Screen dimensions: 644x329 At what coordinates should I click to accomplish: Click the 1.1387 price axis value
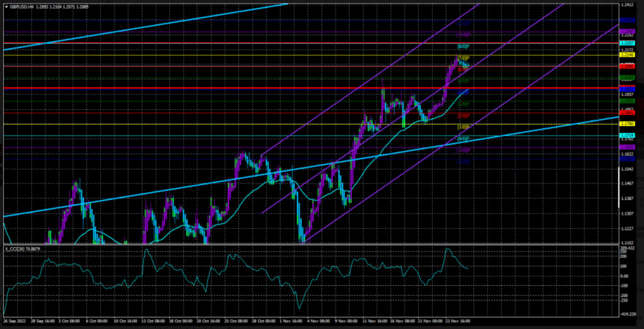[x=627, y=199]
